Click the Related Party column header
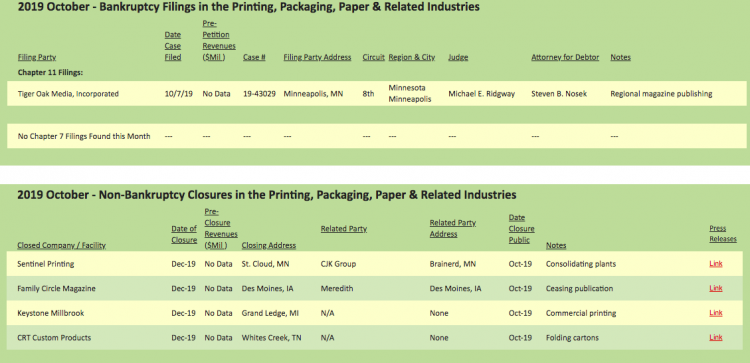750x363 pixels. pyautogui.click(x=344, y=229)
